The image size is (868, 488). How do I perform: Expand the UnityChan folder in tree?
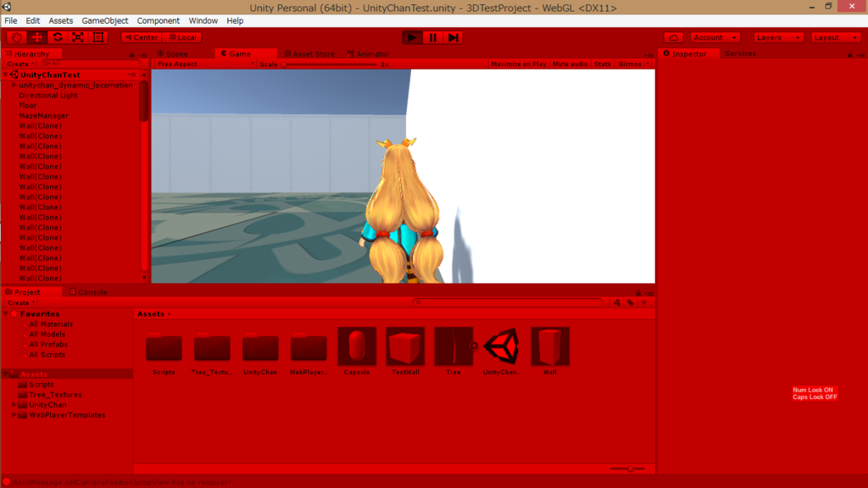(14, 404)
